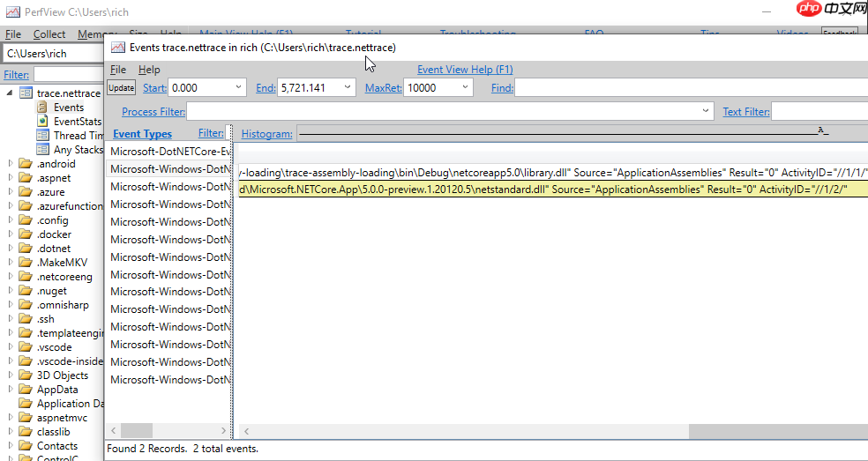Open the Process Filter dropdown arrow
The image size is (868, 461).
706,111
